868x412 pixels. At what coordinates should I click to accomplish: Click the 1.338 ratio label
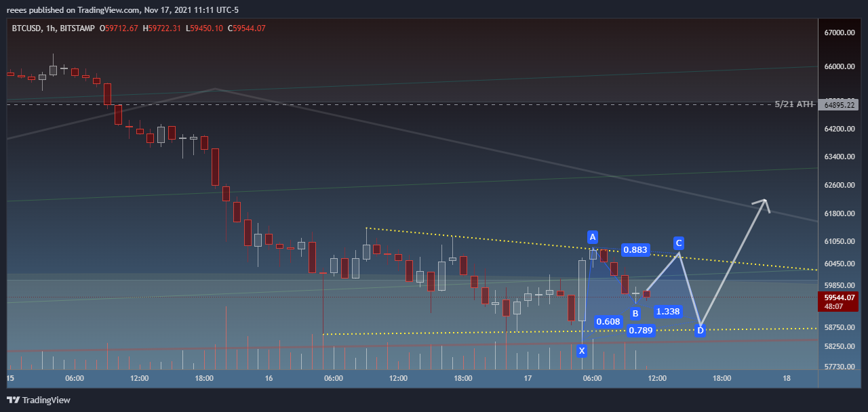point(668,312)
